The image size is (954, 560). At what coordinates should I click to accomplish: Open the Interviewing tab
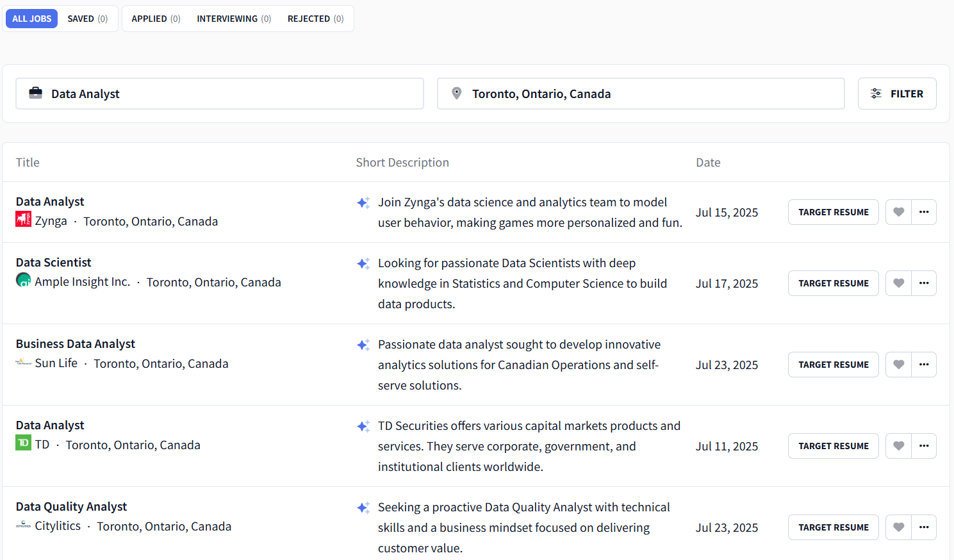pyautogui.click(x=234, y=19)
